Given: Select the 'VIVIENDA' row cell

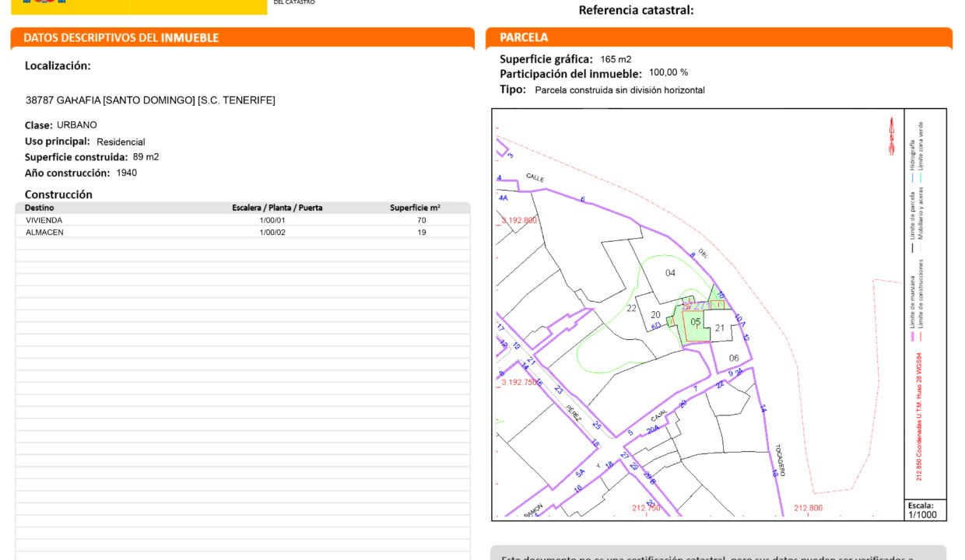Looking at the screenshot, I should click(x=44, y=220).
